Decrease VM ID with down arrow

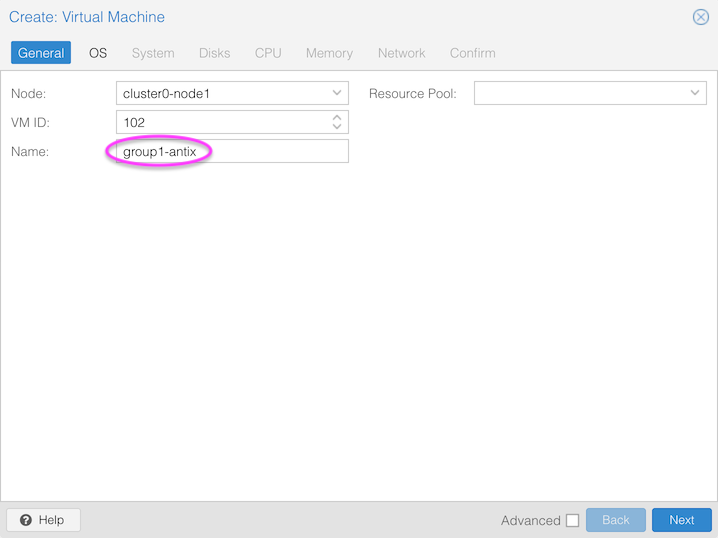[337, 127]
